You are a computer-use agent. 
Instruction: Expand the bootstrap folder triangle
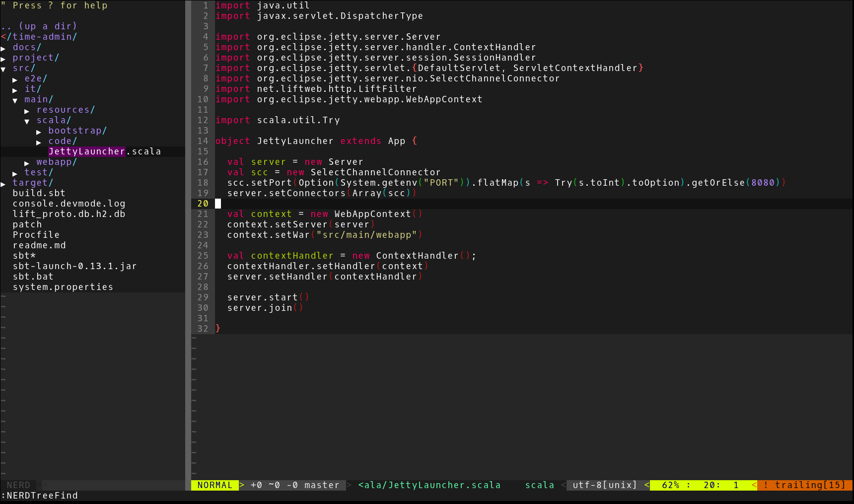[39, 132]
